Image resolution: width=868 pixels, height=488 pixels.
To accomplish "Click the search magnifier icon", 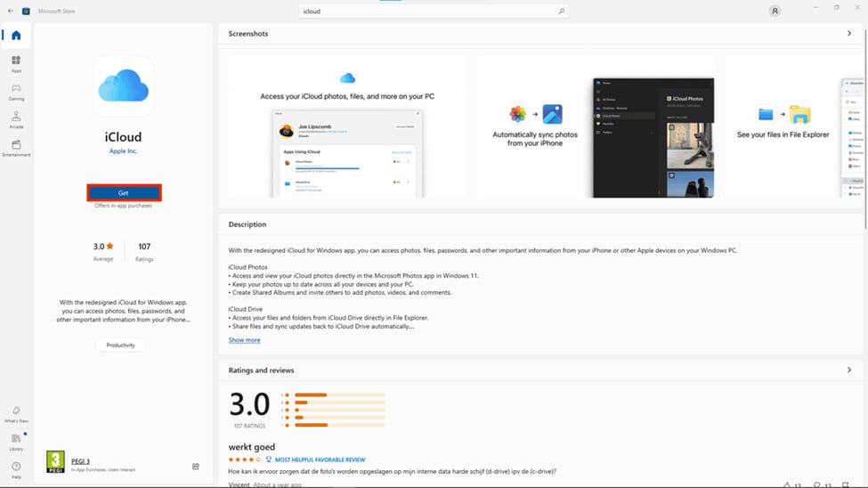I will [x=561, y=12].
